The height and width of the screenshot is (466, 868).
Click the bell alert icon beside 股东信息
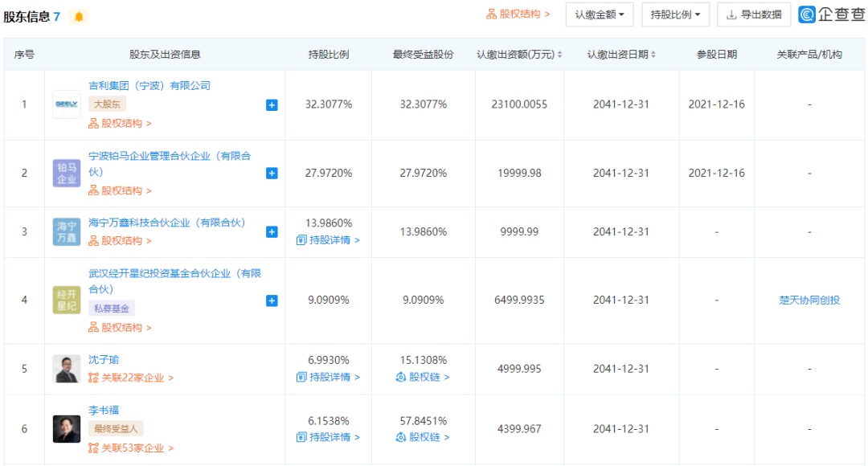(79, 17)
